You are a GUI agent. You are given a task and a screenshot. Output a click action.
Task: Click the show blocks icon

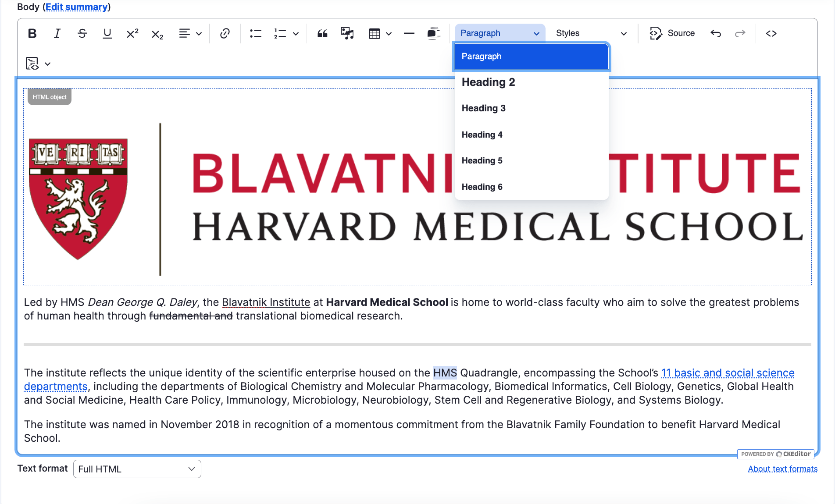tap(433, 33)
